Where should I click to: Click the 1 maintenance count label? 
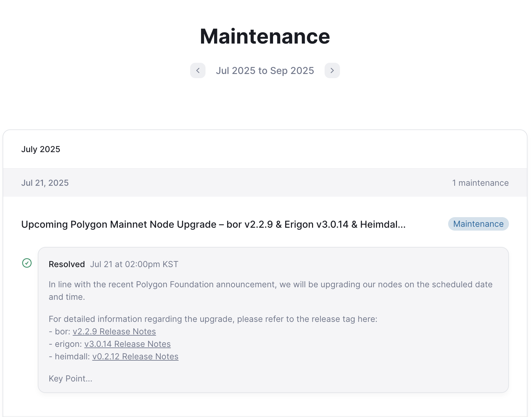480,183
